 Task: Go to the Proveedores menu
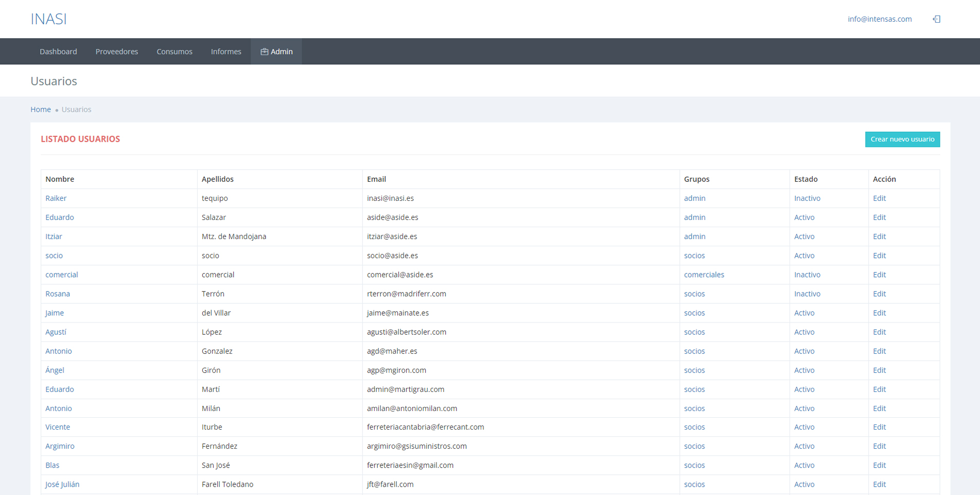coord(117,52)
